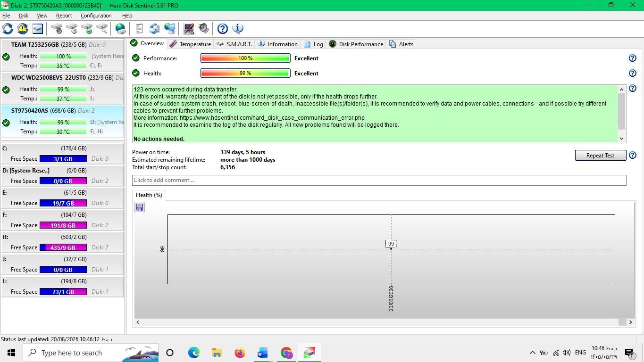The width and height of the screenshot is (644, 362).
Task: Click the Repeat Test button
Action: pyautogui.click(x=600, y=156)
